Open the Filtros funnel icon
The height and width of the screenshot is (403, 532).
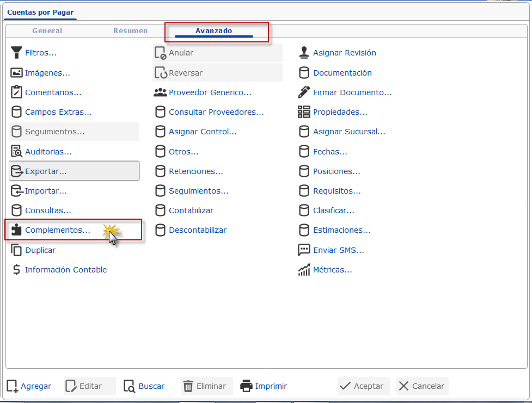(16, 53)
